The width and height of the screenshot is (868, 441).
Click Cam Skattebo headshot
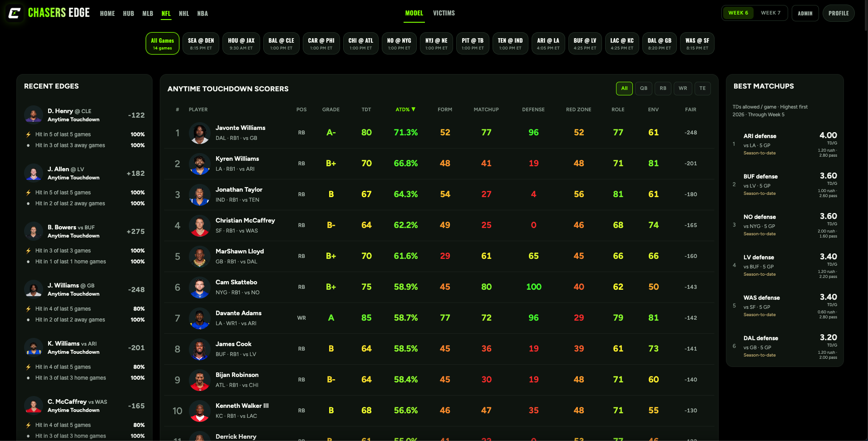click(199, 287)
